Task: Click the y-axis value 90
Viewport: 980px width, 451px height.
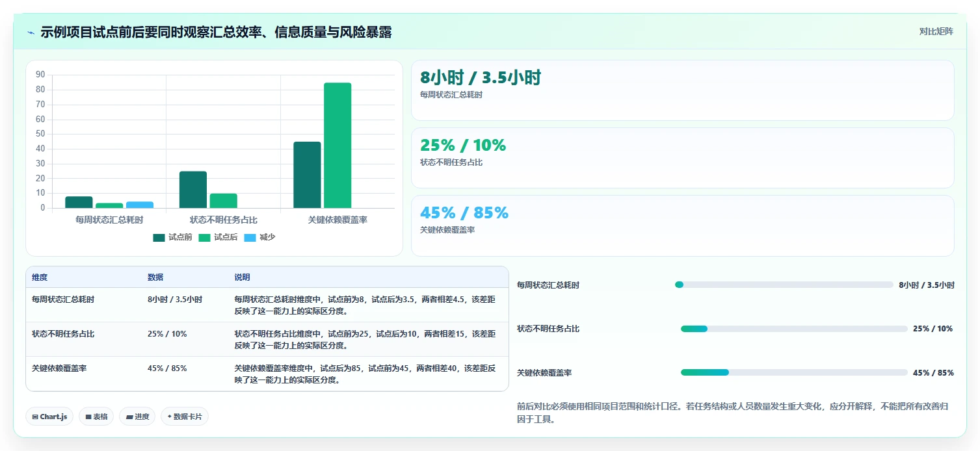Action: (40, 75)
